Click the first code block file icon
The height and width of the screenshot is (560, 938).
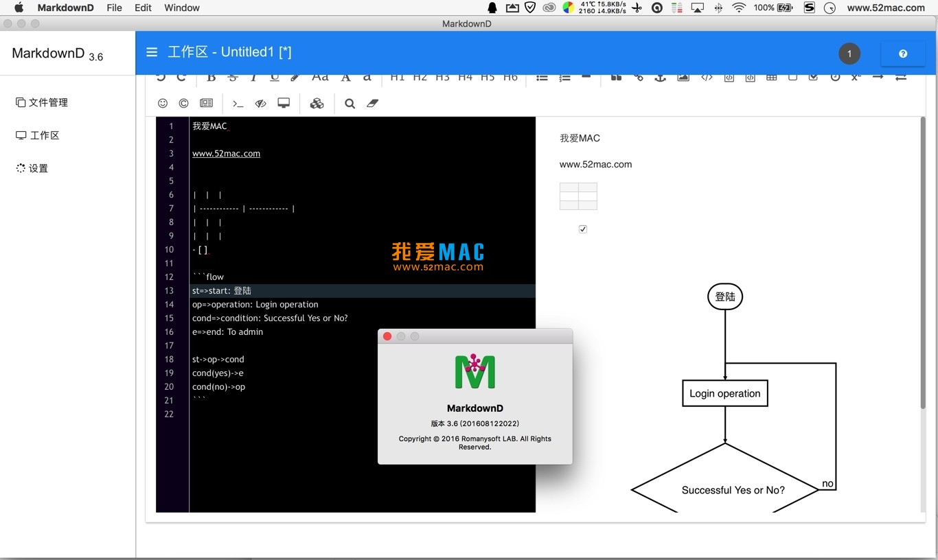(x=729, y=77)
